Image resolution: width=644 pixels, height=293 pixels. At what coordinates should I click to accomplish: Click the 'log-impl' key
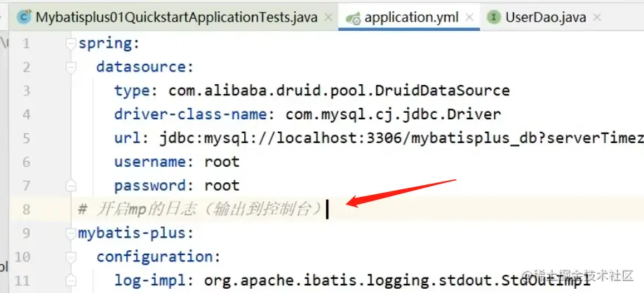tap(150, 281)
